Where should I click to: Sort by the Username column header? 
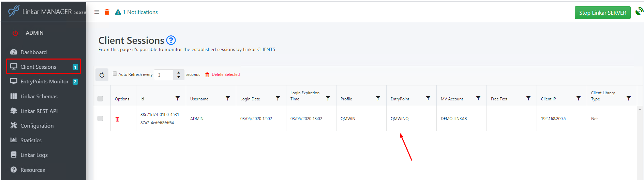pos(199,99)
